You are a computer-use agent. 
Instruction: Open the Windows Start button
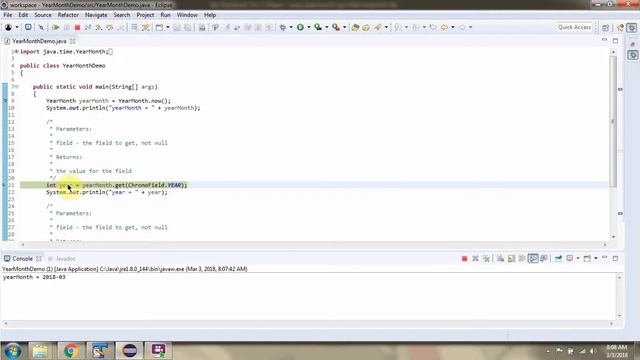[13, 351]
